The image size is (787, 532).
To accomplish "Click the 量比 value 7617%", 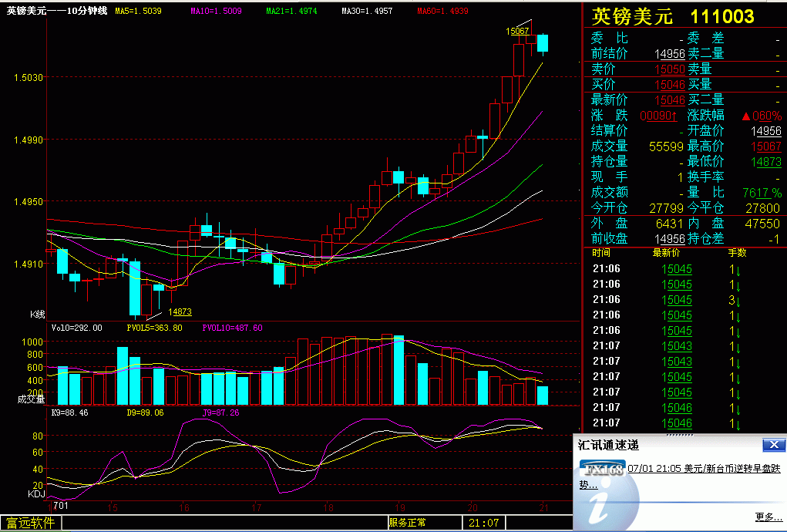I will pyautogui.click(x=762, y=193).
